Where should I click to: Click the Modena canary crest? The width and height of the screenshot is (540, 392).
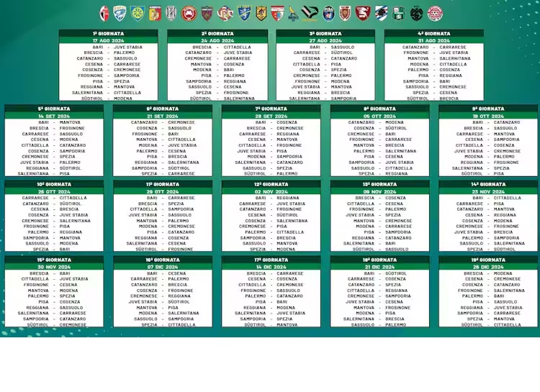(294, 14)
